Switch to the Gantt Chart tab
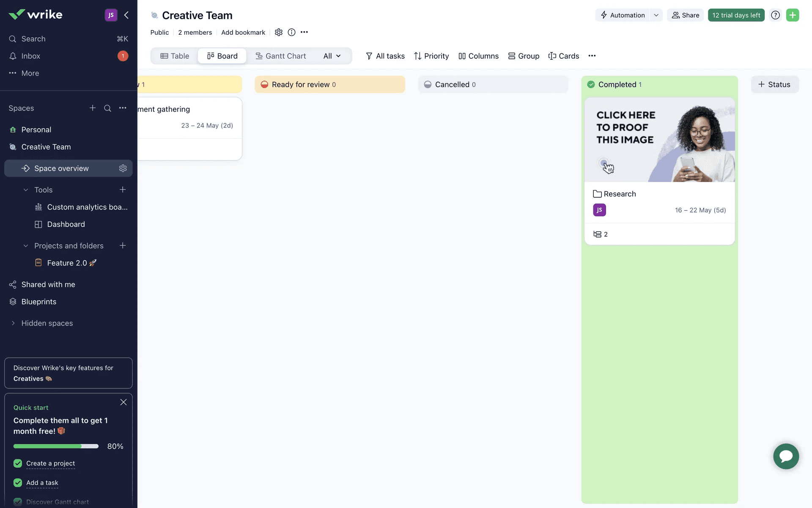This screenshot has width=812, height=508. click(281, 56)
